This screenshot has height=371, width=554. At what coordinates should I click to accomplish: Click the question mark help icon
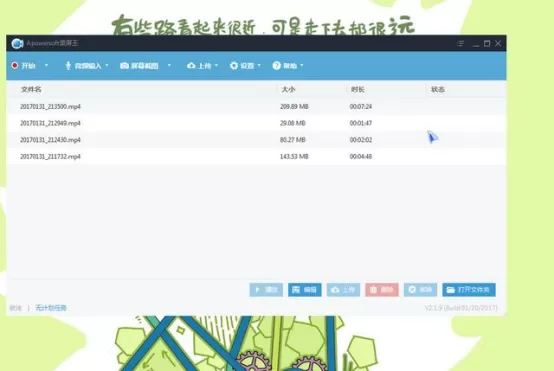click(277, 65)
